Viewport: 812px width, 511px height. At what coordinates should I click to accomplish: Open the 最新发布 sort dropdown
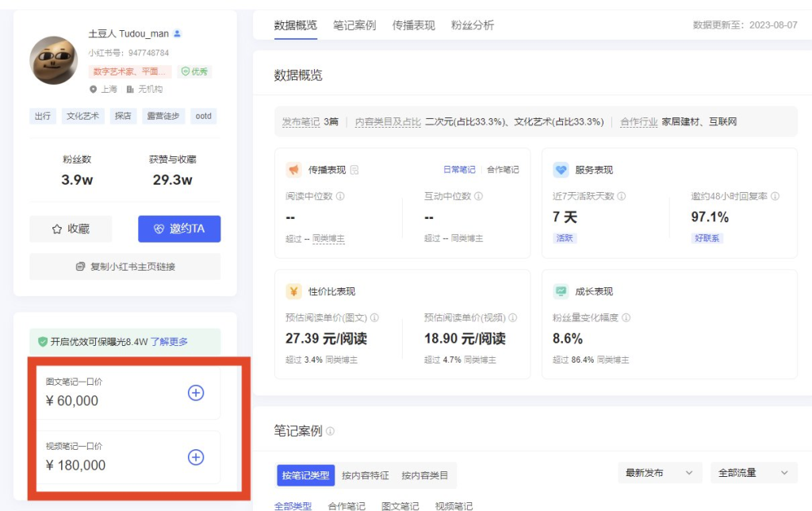pyautogui.click(x=657, y=472)
